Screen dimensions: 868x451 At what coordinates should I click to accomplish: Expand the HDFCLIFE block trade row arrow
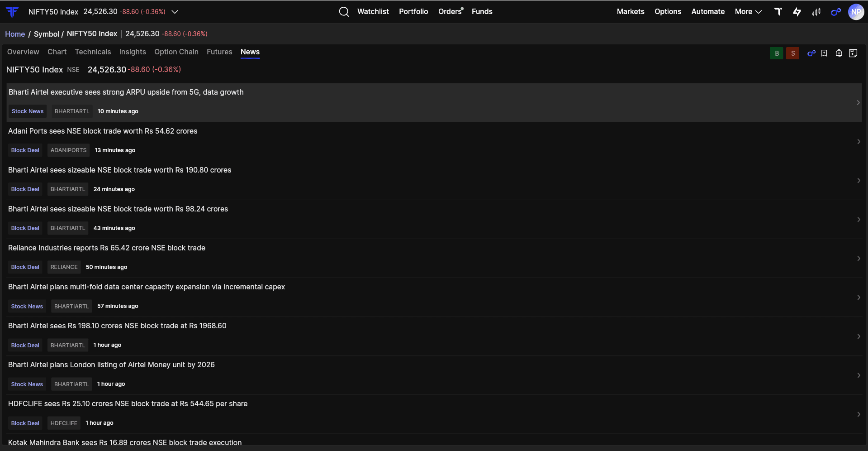pyautogui.click(x=859, y=414)
